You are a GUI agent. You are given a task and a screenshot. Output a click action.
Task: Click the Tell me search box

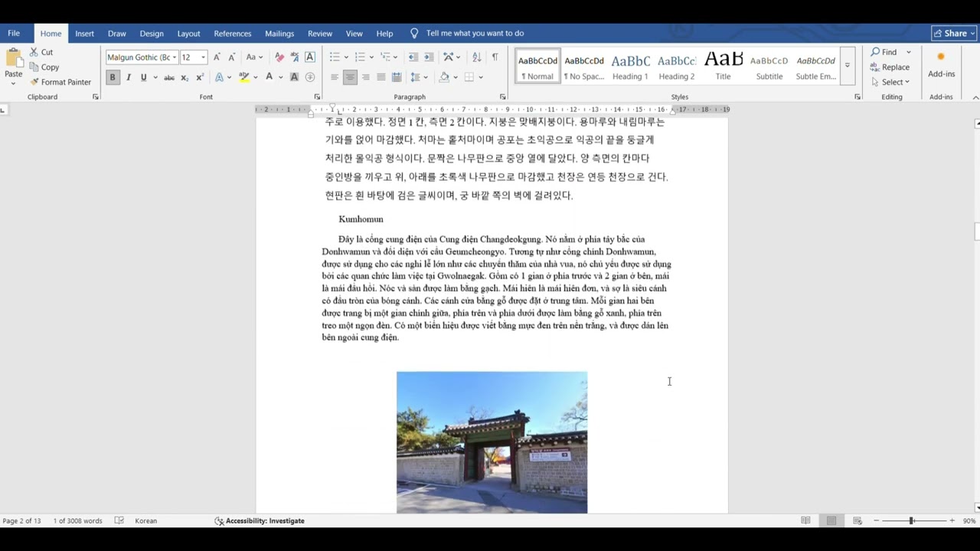point(475,34)
